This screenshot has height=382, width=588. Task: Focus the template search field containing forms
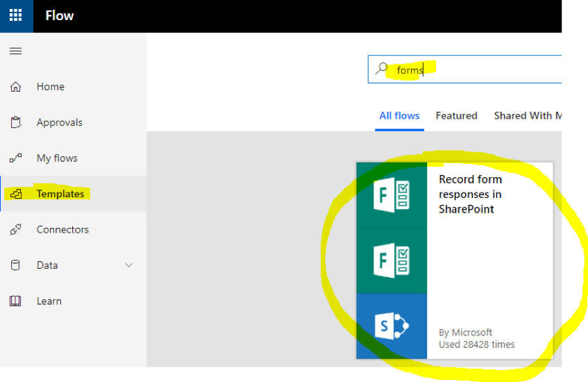coord(464,69)
